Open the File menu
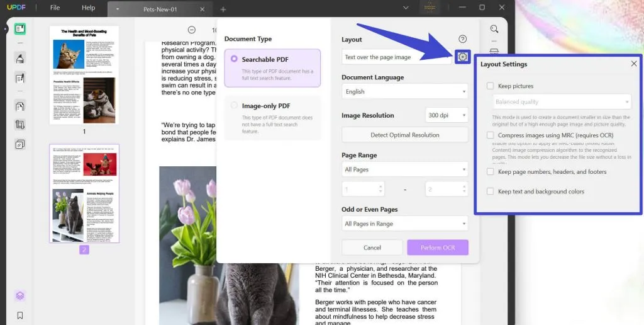The height and width of the screenshot is (325, 644). pos(55,8)
